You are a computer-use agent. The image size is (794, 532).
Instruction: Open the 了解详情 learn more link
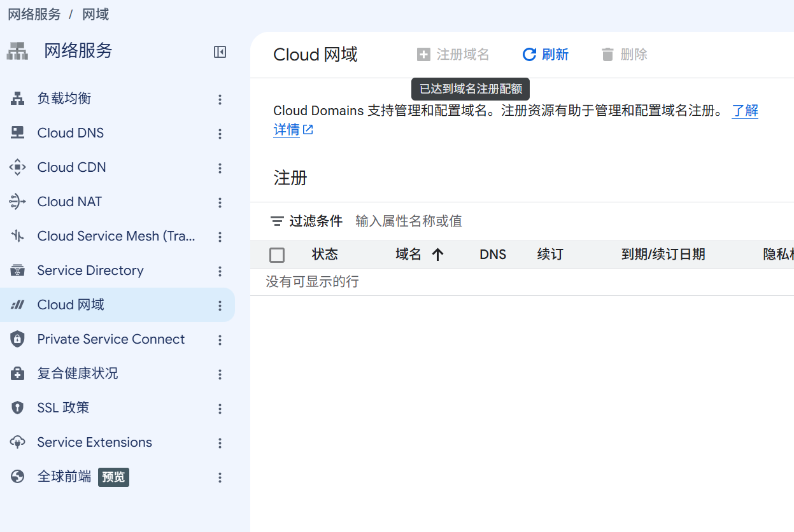pos(745,111)
